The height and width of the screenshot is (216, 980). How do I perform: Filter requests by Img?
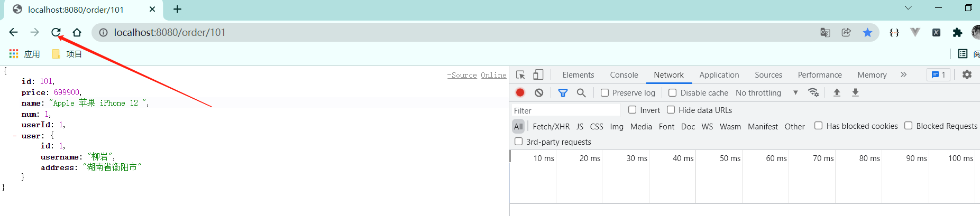[617, 127]
